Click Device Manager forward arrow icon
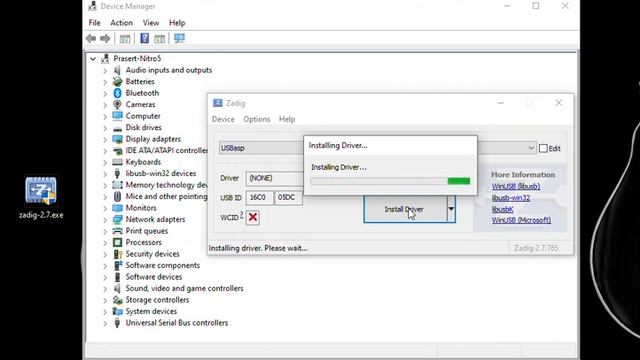Screen dimensions: 640x360 [105, 39]
